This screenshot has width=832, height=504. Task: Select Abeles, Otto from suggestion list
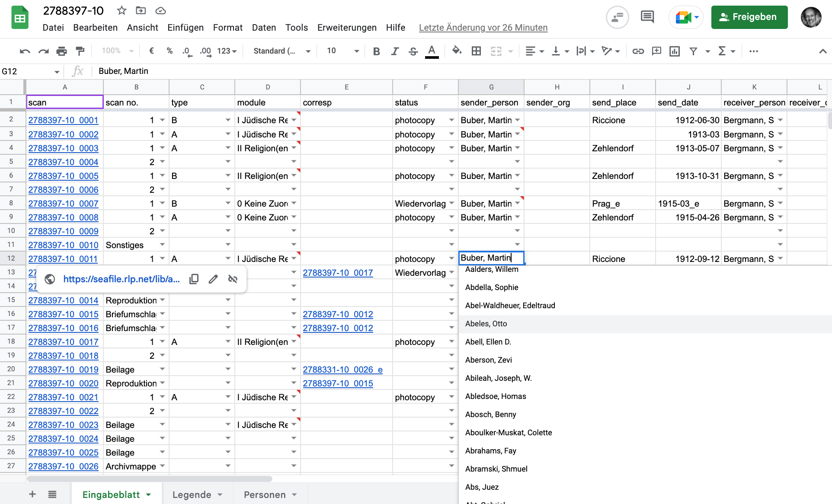point(486,324)
